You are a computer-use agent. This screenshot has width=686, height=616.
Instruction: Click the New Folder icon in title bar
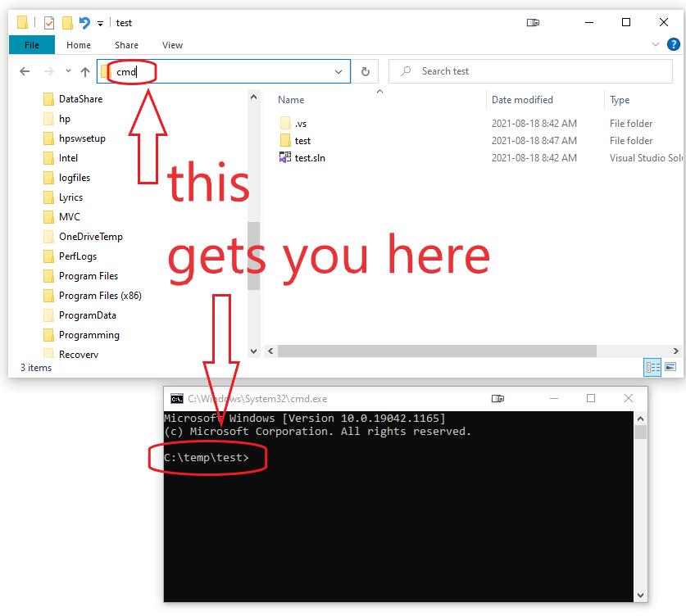pyautogui.click(x=67, y=23)
